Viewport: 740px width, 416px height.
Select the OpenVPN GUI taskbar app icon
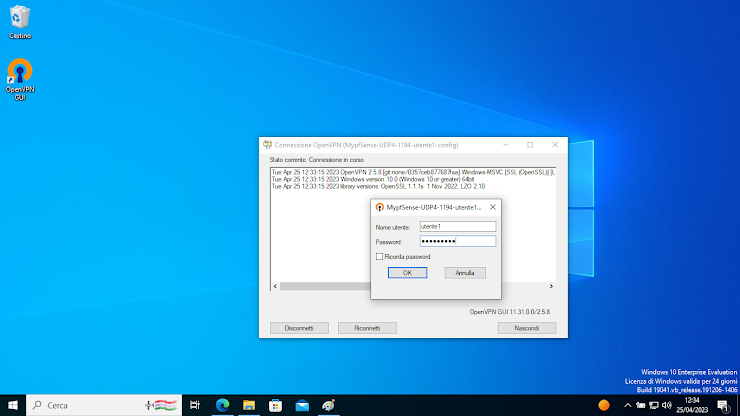click(x=328, y=405)
